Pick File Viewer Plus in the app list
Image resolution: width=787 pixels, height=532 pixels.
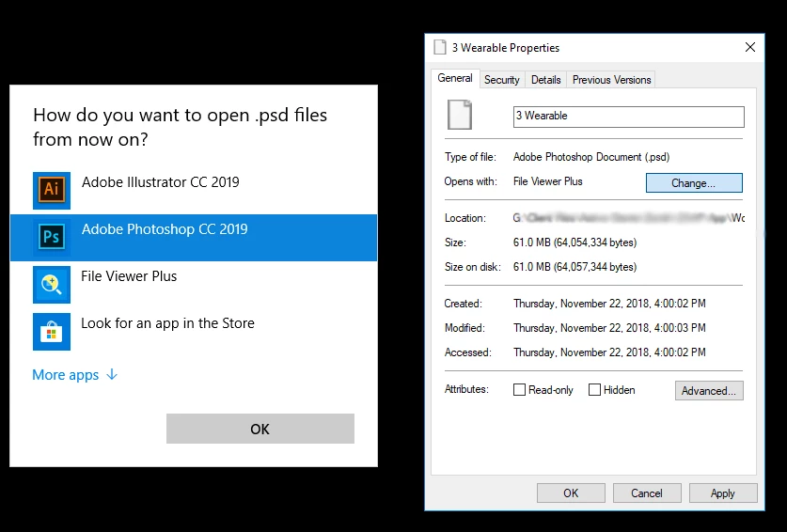[194, 285]
